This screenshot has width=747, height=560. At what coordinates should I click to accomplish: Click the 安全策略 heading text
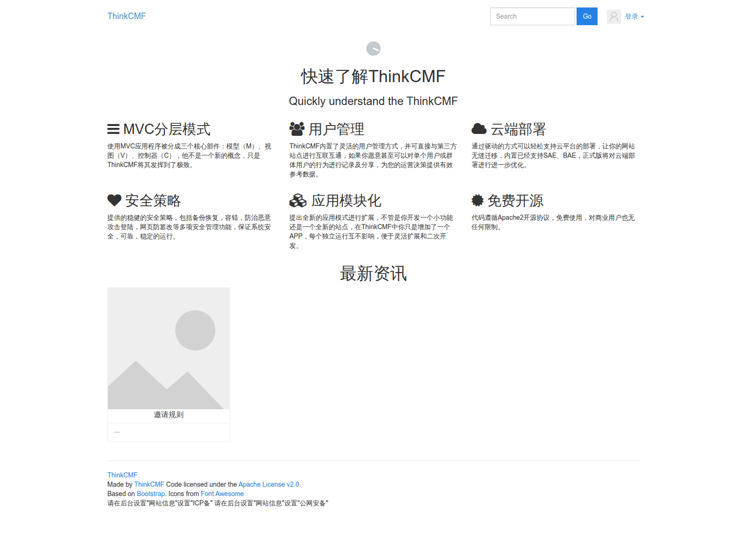pos(153,201)
